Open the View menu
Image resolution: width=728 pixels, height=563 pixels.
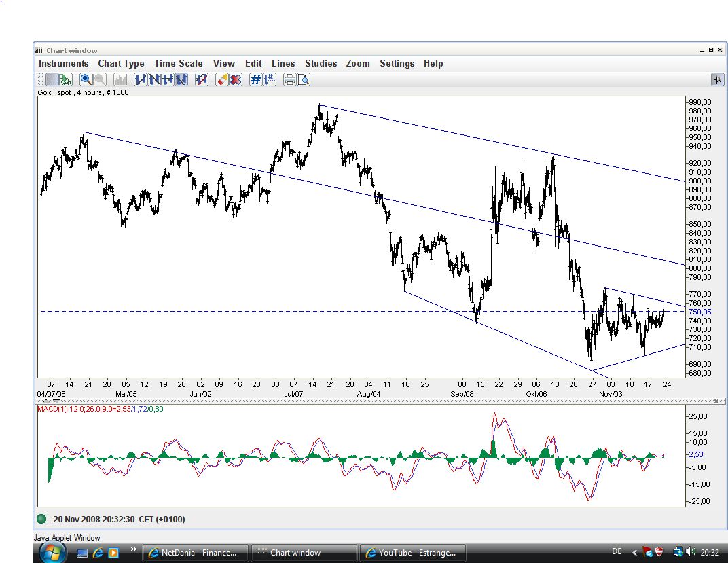click(x=224, y=64)
